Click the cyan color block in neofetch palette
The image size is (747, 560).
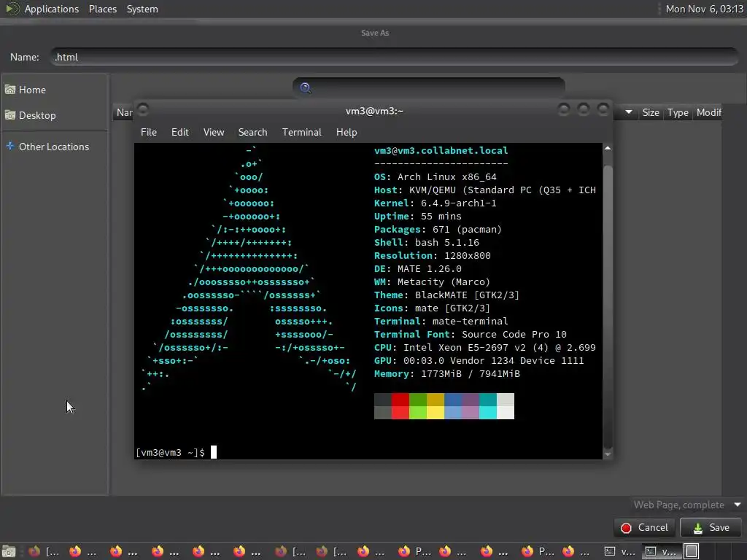click(488, 405)
